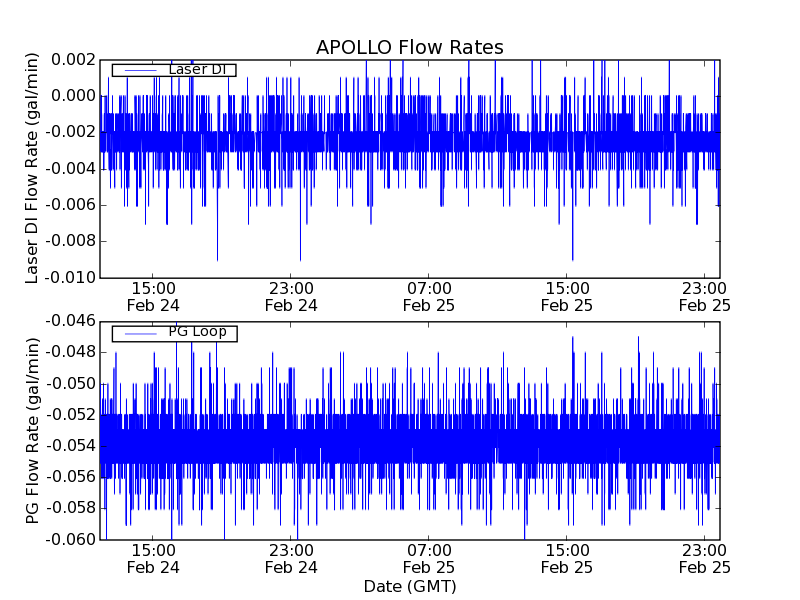Select the Laser DI legend label
The image size is (800, 600).
click(x=197, y=69)
